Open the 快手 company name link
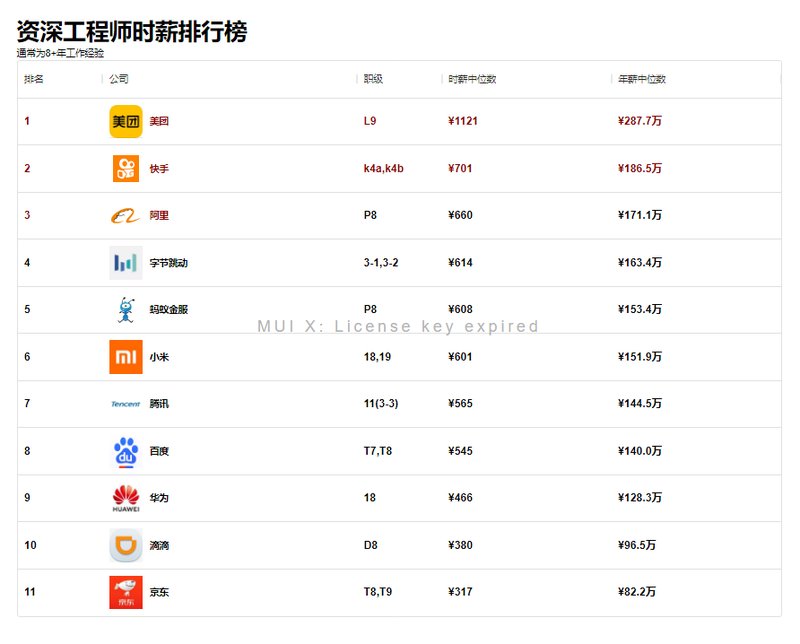 point(159,169)
